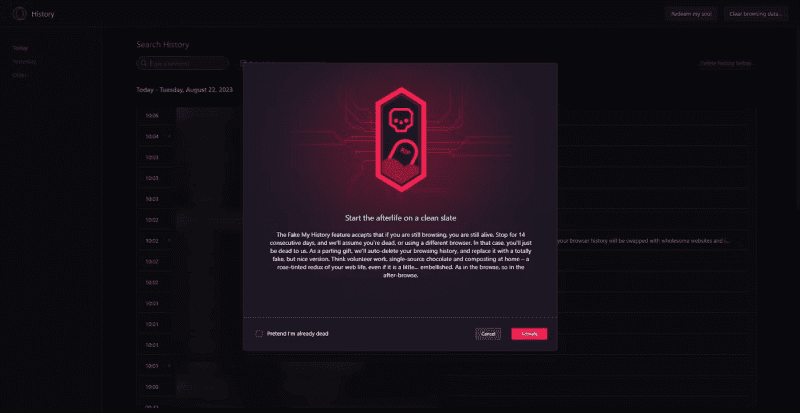Viewport: 800px width, 413px height.
Task: Tick the 'Pretend I'm already dead' checkbox
Action: tap(259, 333)
